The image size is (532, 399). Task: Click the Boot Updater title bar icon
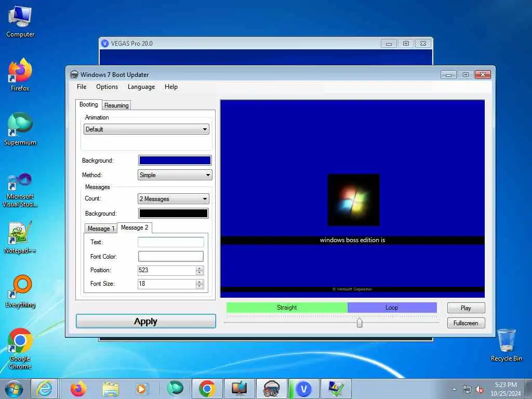click(74, 75)
